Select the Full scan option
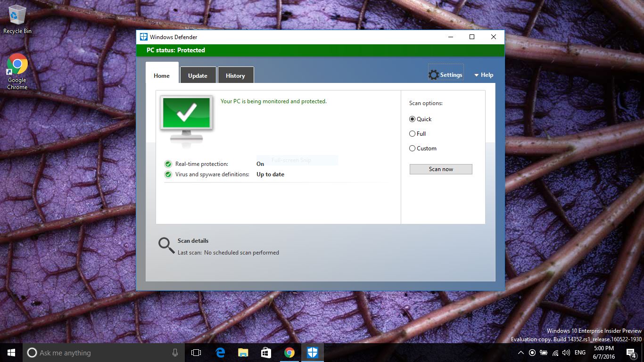The width and height of the screenshot is (644, 362). tap(412, 133)
